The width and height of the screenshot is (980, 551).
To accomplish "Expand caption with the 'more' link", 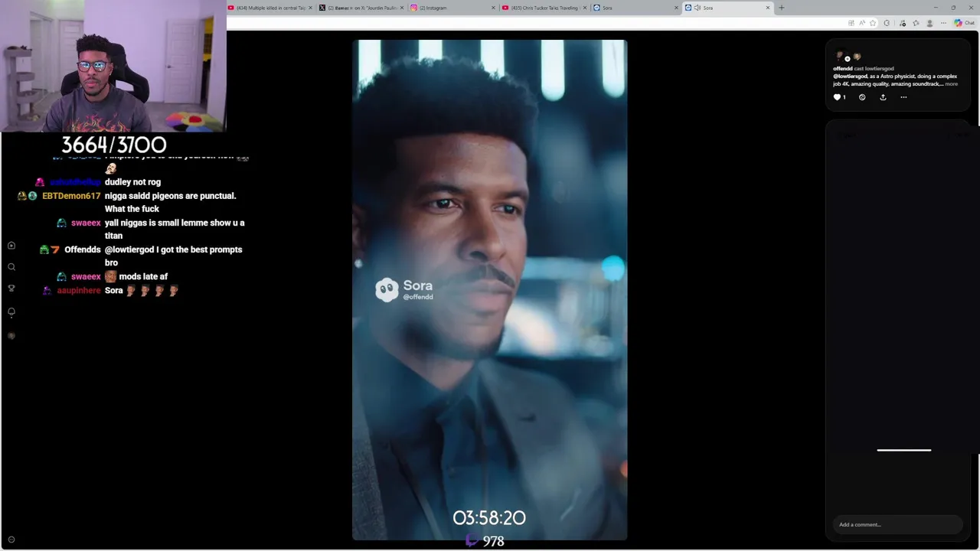I will tap(951, 84).
